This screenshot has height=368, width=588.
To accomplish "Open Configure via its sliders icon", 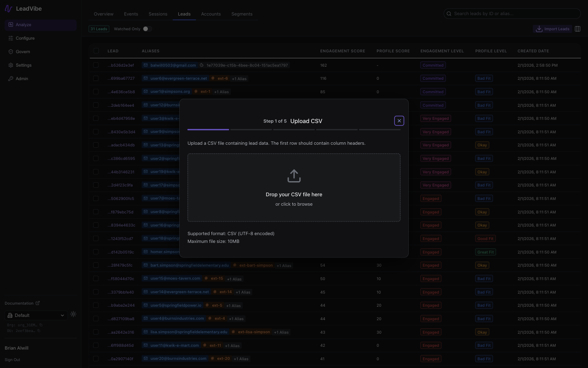I will tap(10, 38).
